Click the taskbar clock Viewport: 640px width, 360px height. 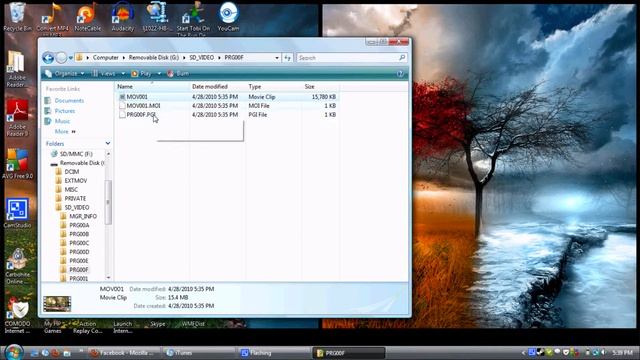[622, 352]
